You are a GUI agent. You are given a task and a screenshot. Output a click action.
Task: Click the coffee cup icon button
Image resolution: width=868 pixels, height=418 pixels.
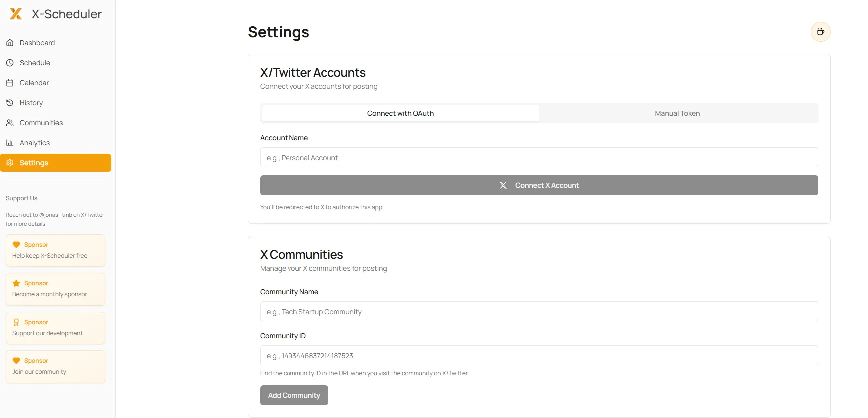[820, 32]
